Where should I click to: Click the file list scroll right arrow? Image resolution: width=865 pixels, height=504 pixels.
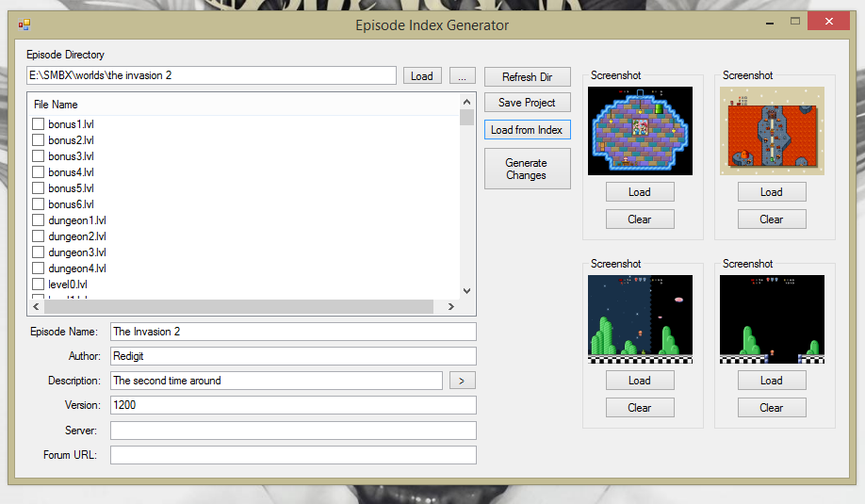451,306
